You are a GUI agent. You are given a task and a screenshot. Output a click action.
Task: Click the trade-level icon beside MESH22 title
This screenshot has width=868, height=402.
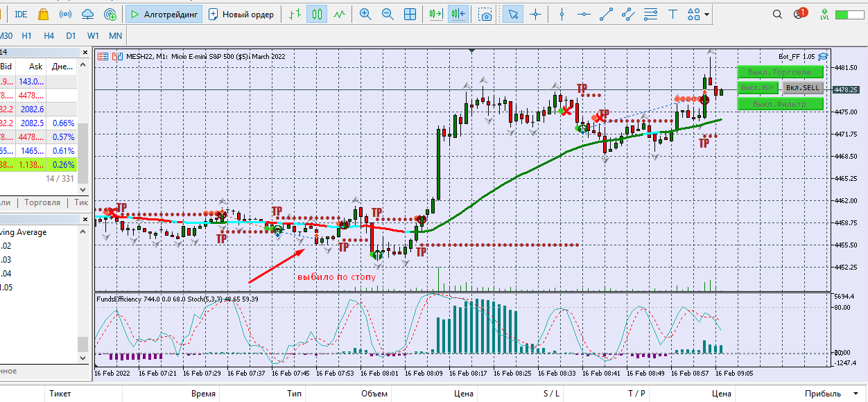[x=116, y=57]
